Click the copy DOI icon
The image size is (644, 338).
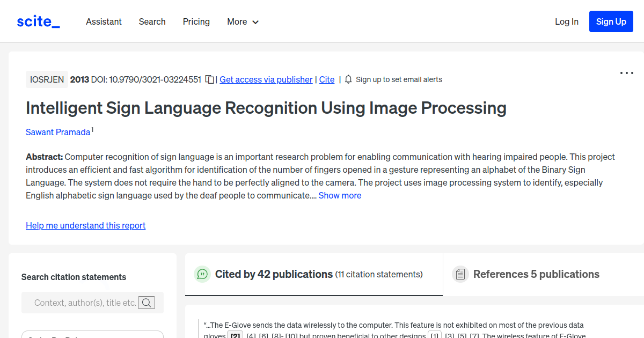pos(209,79)
